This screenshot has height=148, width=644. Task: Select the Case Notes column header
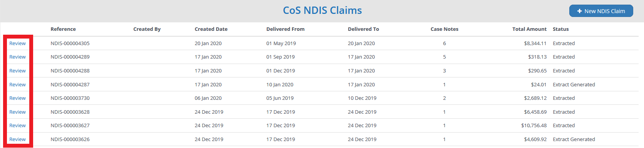point(444,29)
